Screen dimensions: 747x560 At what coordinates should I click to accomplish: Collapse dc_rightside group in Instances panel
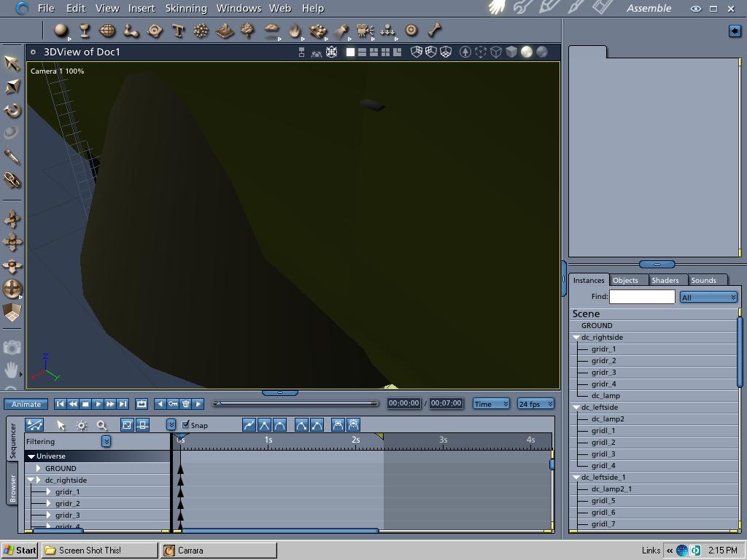pos(576,337)
